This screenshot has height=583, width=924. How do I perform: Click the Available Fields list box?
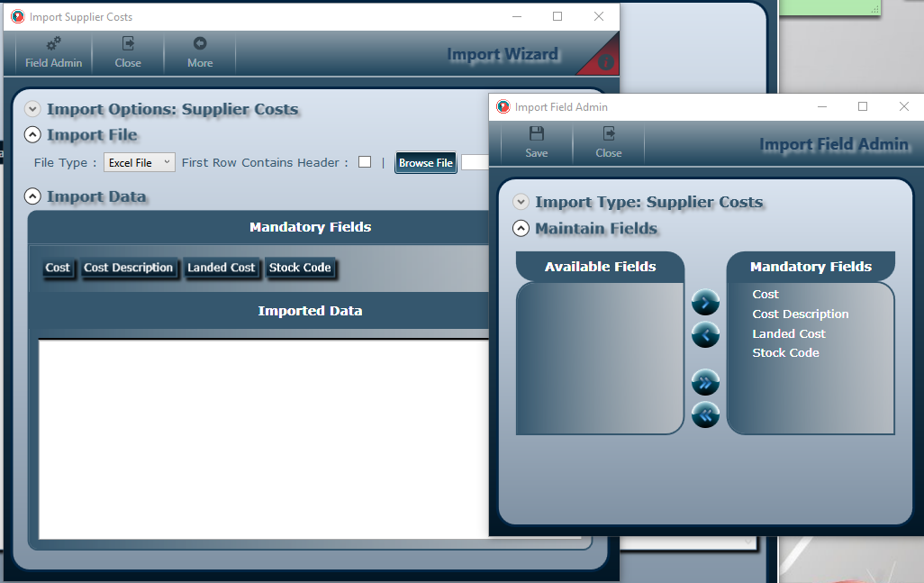pos(599,358)
